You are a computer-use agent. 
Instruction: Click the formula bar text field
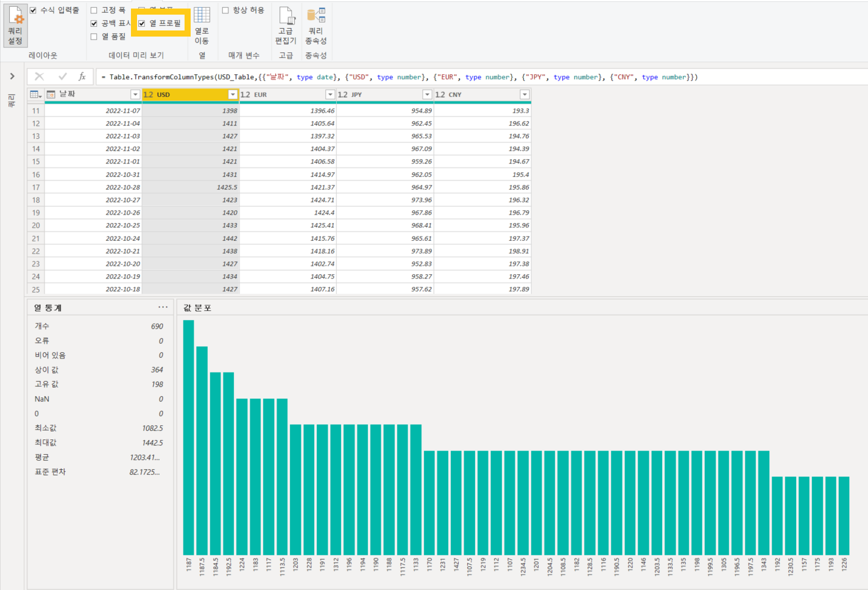[481, 77]
